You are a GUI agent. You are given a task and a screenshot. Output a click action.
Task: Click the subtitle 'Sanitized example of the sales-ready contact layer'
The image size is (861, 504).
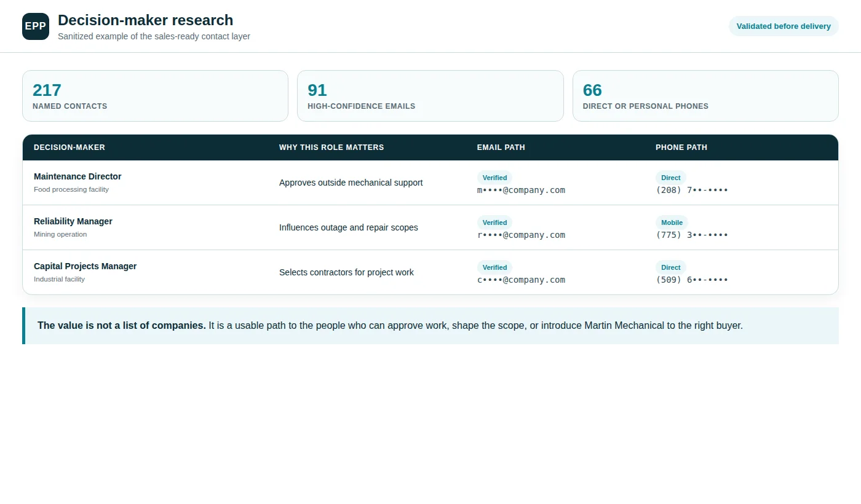154,36
